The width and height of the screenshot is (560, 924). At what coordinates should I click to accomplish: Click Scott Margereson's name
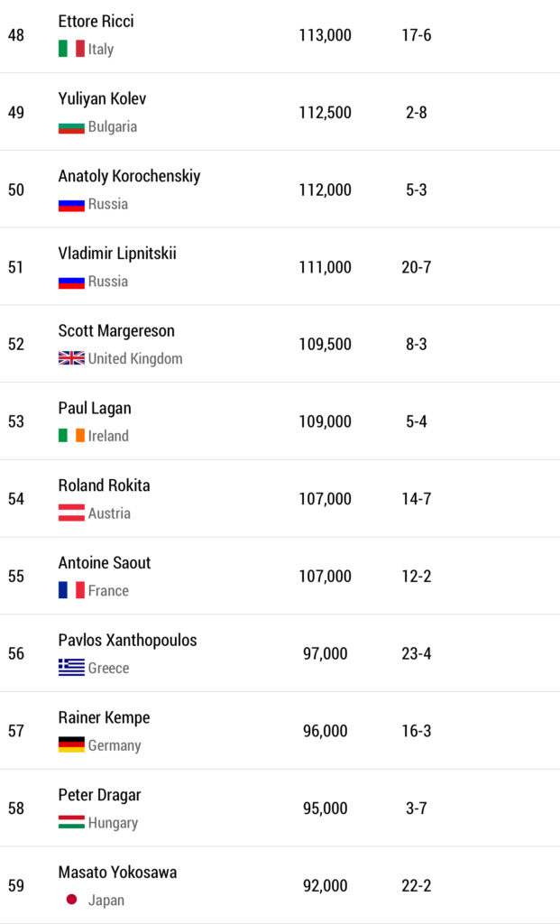point(116,331)
